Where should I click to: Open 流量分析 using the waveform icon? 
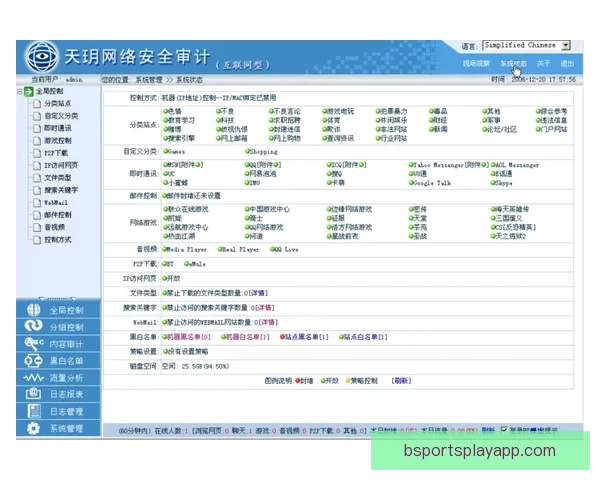click(x=33, y=378)
